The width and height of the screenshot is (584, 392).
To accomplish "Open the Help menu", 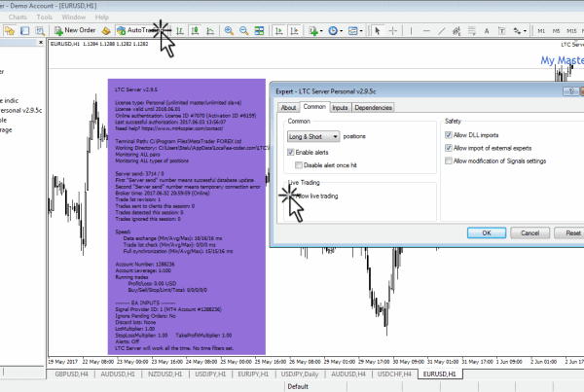I will pos(101,18).
